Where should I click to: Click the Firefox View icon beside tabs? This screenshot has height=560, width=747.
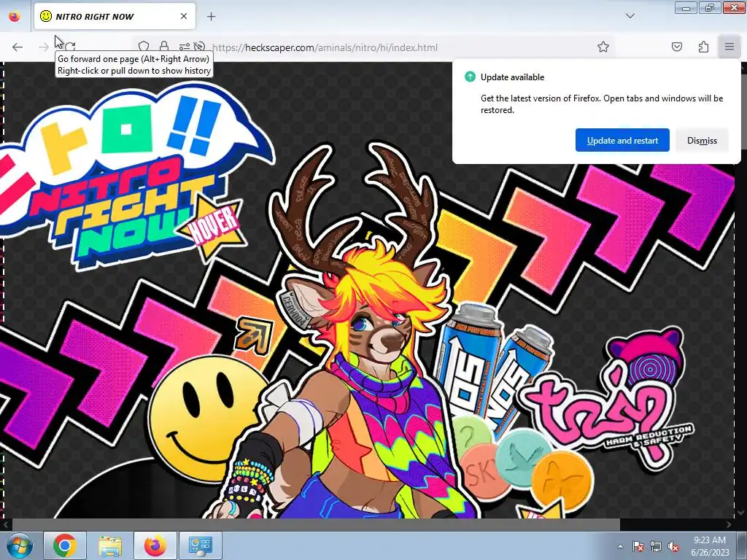(15, 16)
